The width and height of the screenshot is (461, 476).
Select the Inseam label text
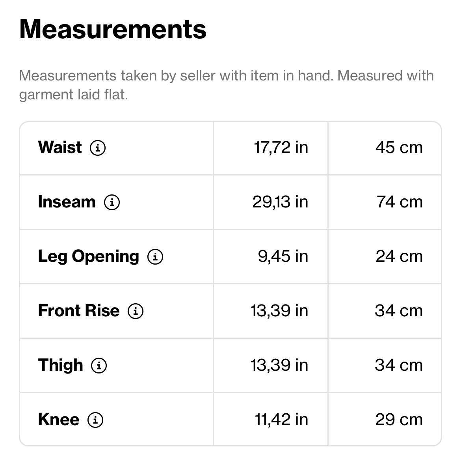pyautogui.click(x=67, y=202)
